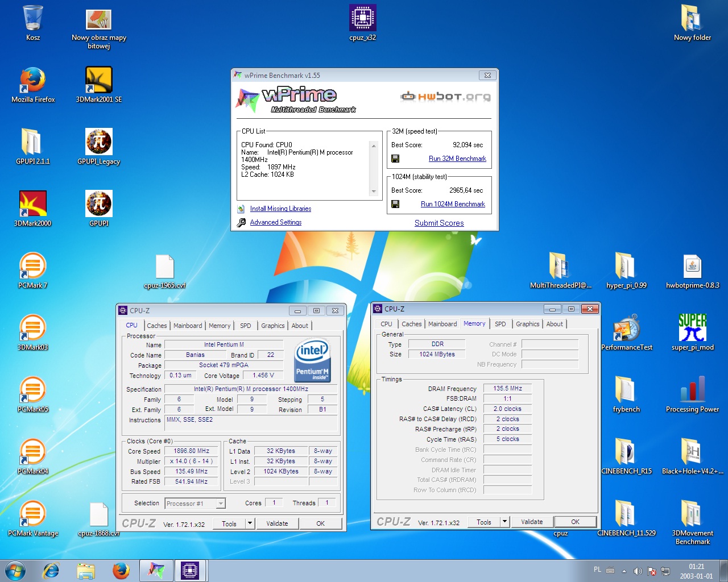The image size is (728, 582).
Task: Launch PCMark 7 shortcut
Action: coord(33,271)
